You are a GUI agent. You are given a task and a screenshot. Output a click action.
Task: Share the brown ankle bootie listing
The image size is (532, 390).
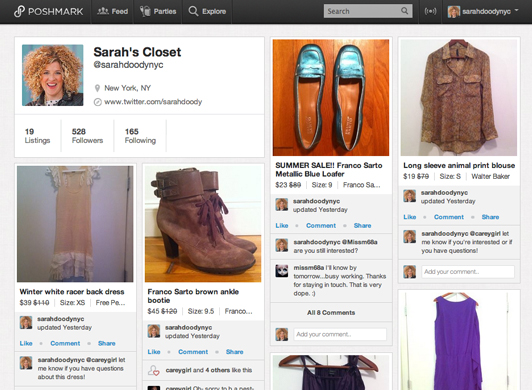(234, 352)
